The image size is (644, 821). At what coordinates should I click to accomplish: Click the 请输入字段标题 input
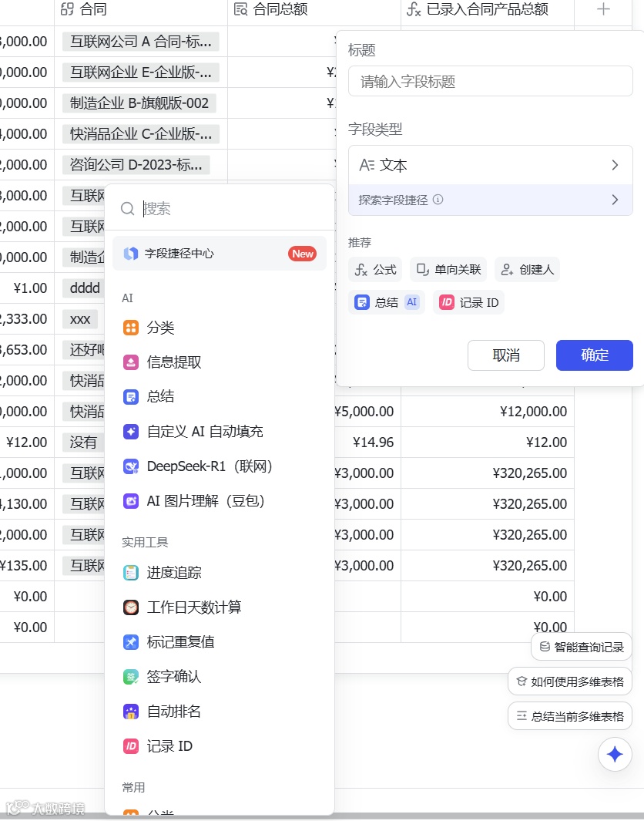(490, 81)
